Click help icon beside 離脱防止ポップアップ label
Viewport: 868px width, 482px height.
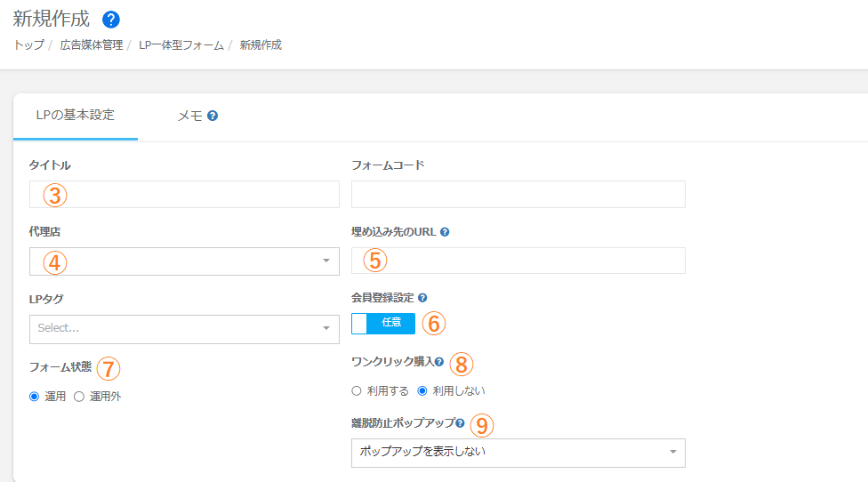coord(460,423)
